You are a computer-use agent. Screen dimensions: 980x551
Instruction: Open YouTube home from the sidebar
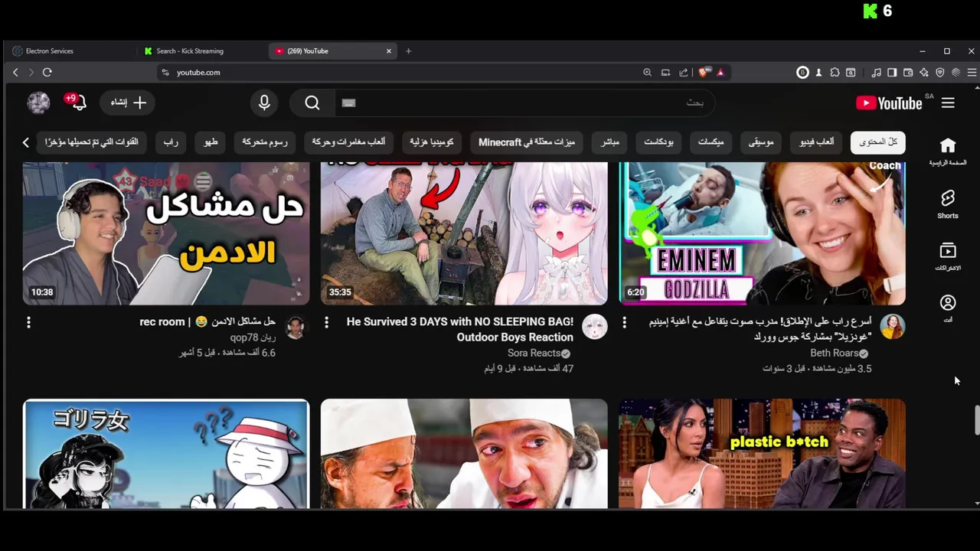(x=948, y=151)
